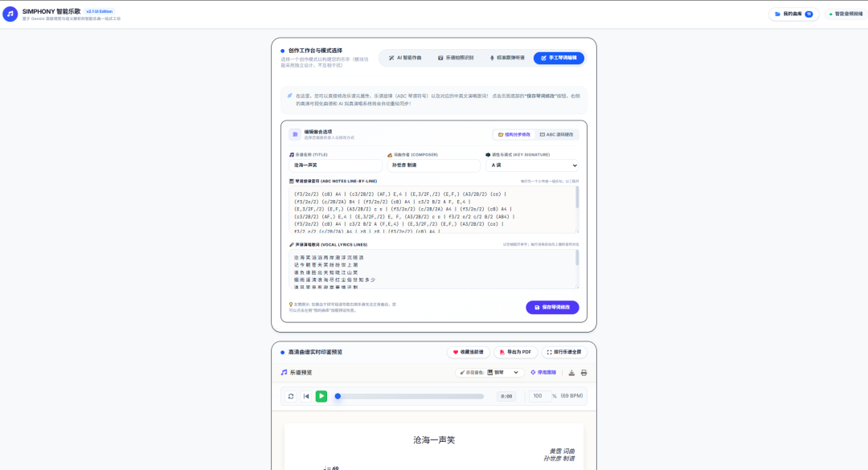Click the 乐谱预览 music note icon
Screen dimensions: 868x470
coord(284,373)
